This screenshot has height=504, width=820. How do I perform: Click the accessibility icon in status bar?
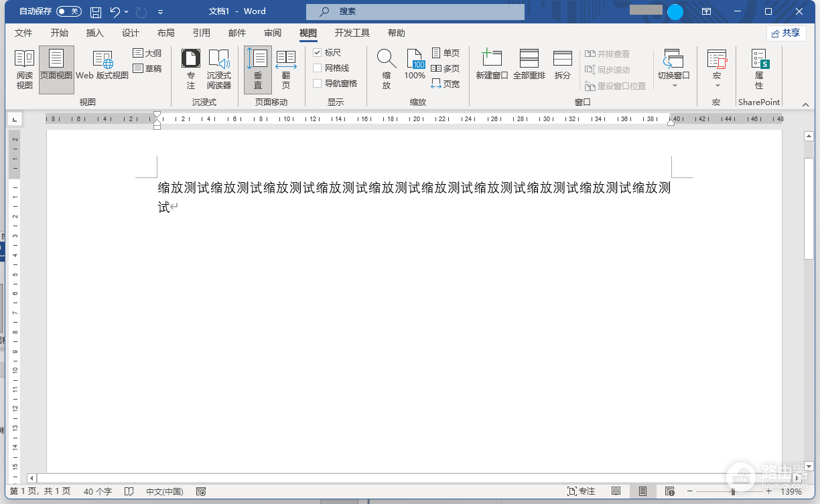pos(201,491)
